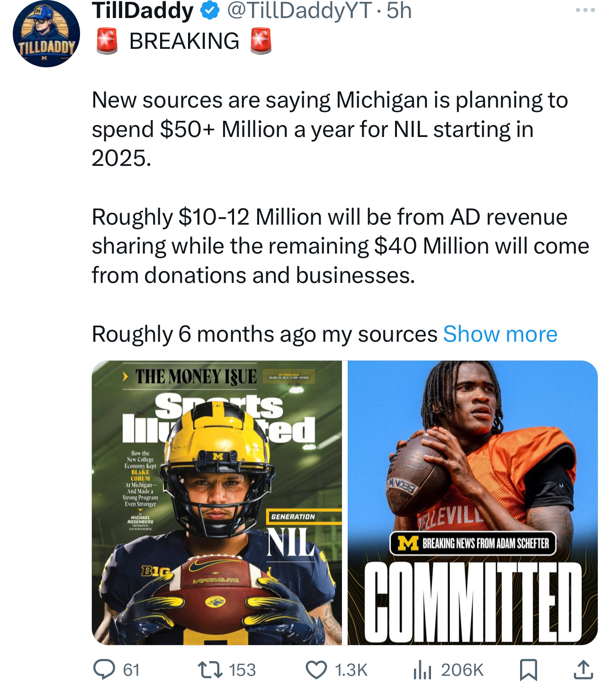The width and height of the screenshot is (611, 700).
Task: Like the tweet with the heart icon
Action: point(316,669)
